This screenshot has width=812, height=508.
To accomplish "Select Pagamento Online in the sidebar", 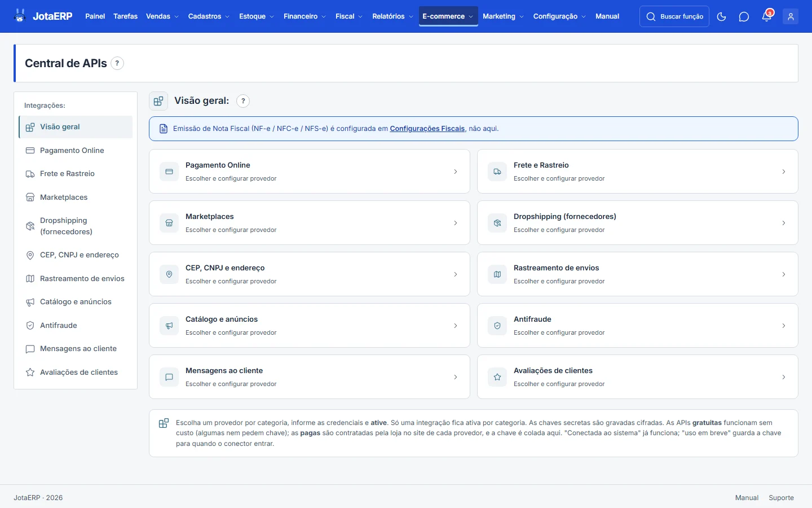I will (x=76, y=151).
